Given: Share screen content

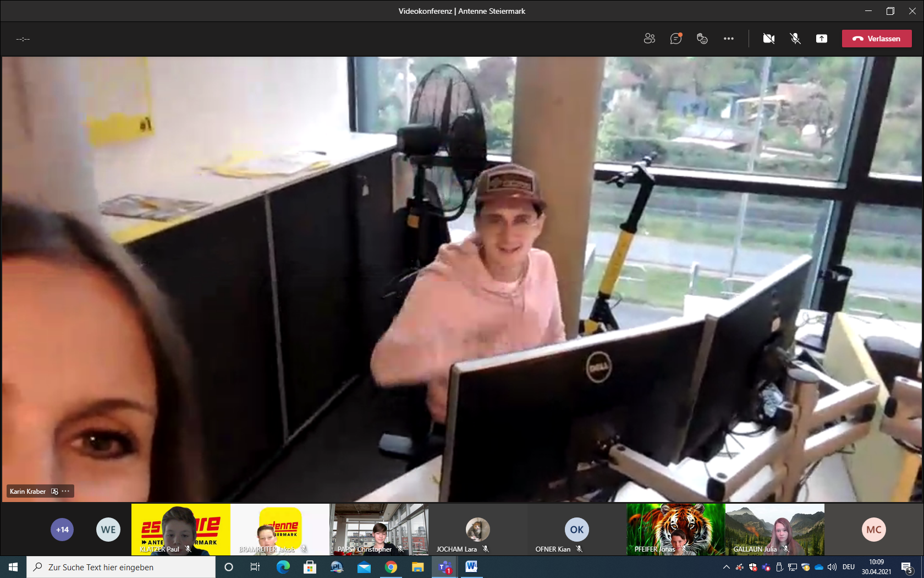Looking at the screenshot, I should [x=821, y=39].
